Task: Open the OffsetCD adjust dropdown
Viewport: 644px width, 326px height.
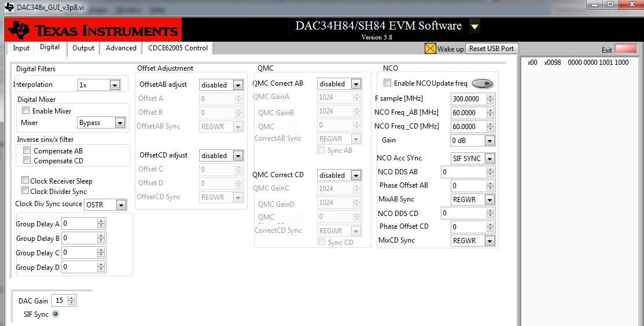Action: [x=238, y=156]
